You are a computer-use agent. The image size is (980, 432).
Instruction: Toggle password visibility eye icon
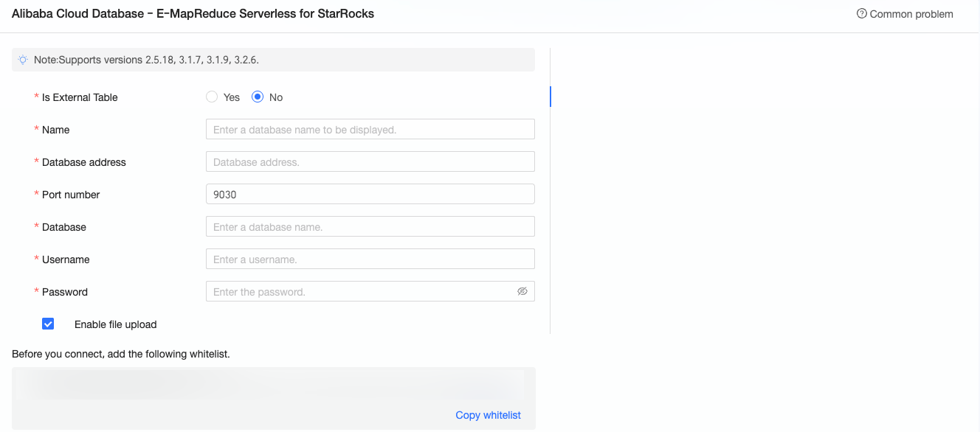coord(522,291)
